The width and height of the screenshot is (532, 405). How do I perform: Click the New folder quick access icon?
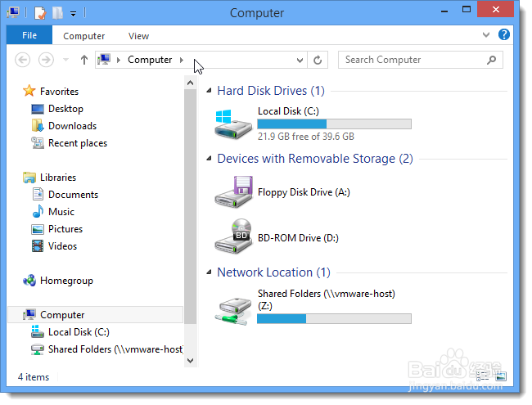pos(57,13)
